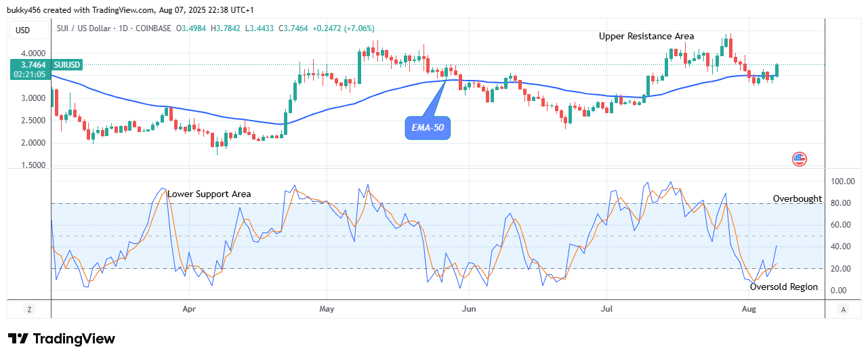Click the Oversold Region label
868x359 pixels.
(x=784, y=287)
